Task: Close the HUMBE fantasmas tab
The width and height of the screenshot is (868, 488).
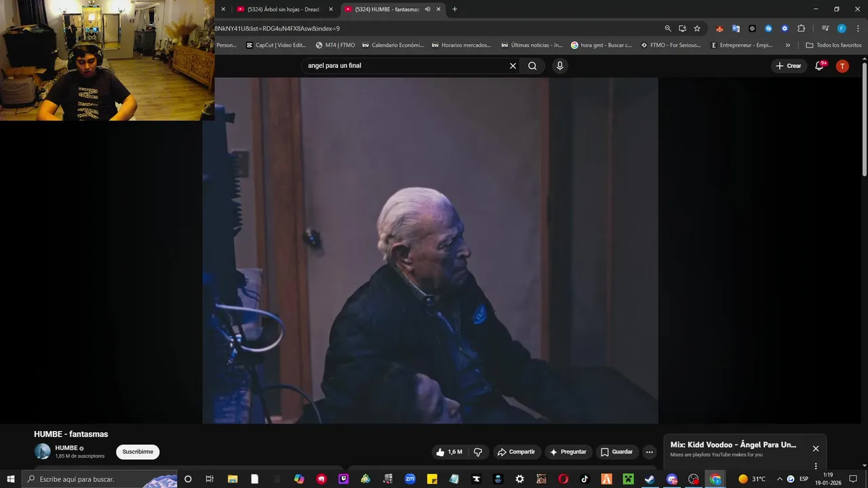Action: click(439, 9)
